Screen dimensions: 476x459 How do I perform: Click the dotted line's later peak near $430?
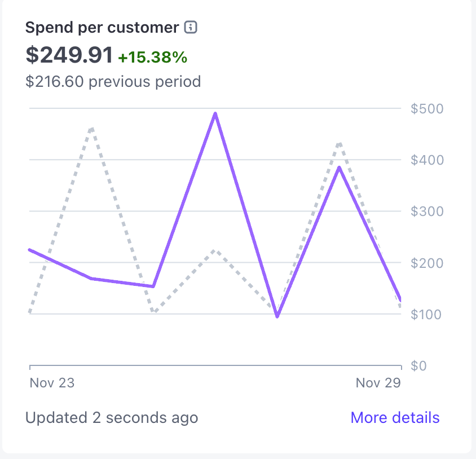[339, 144]
